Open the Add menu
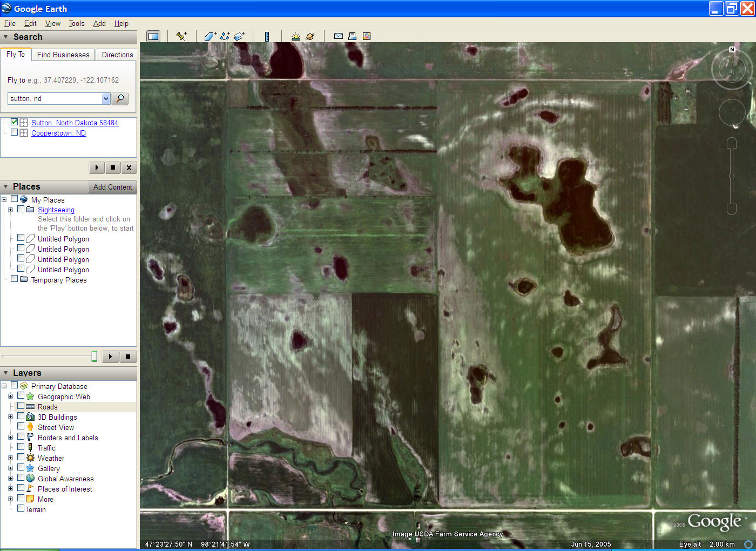The width and height of the screenshot is (756, 551). [99, 23]
